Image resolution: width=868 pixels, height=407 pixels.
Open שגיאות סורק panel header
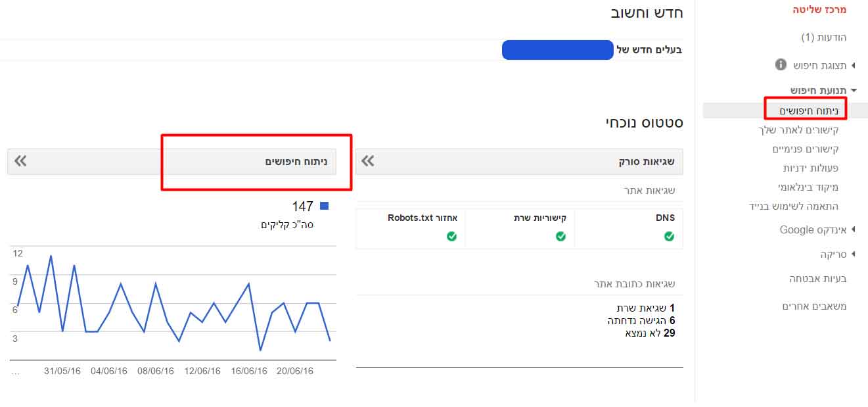[519, 161]
